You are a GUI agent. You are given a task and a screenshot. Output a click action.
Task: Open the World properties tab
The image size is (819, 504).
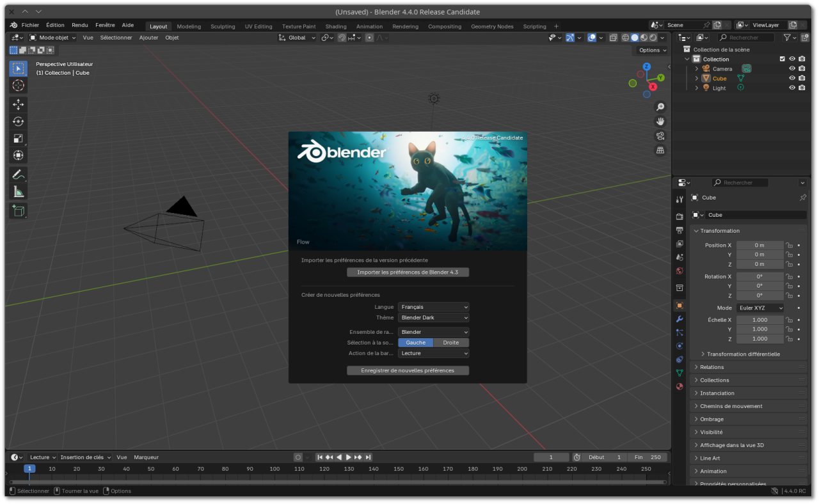click(x=680, y=271)
